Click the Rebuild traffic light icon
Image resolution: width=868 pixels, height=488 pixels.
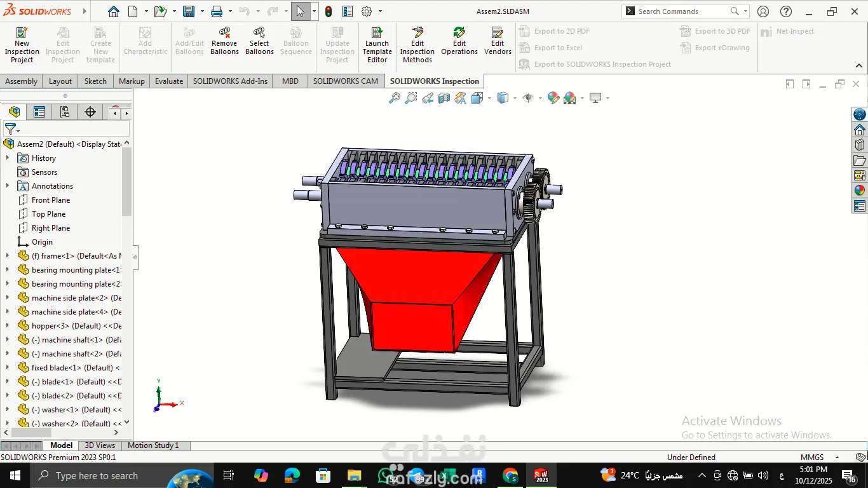pyautogui.click(x=329, y=11)
